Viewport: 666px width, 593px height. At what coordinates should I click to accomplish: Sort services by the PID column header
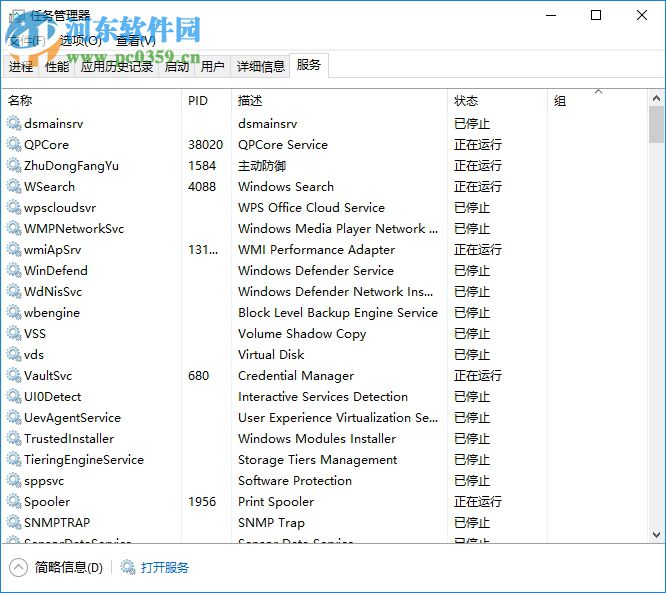[x=206, y=101]
